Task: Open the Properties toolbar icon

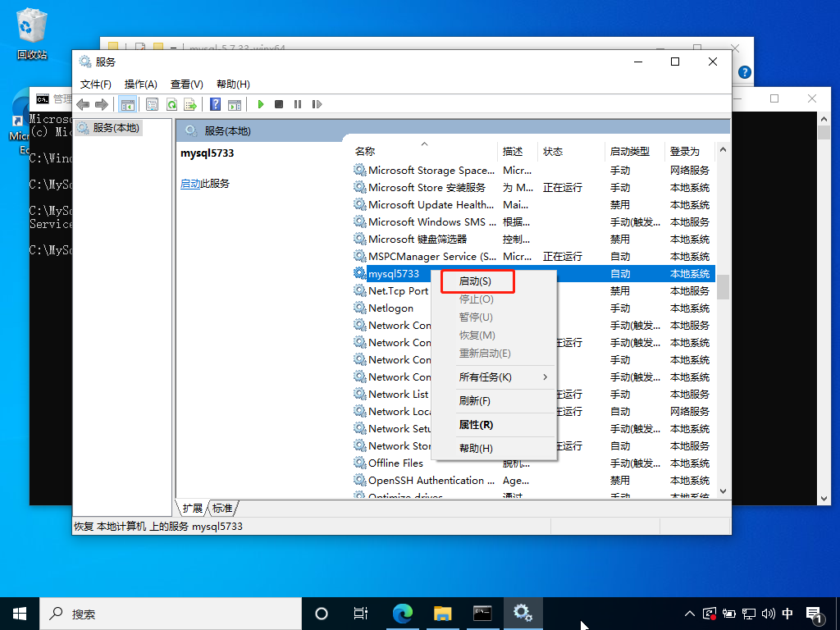Action: click(x=152, y=104)
